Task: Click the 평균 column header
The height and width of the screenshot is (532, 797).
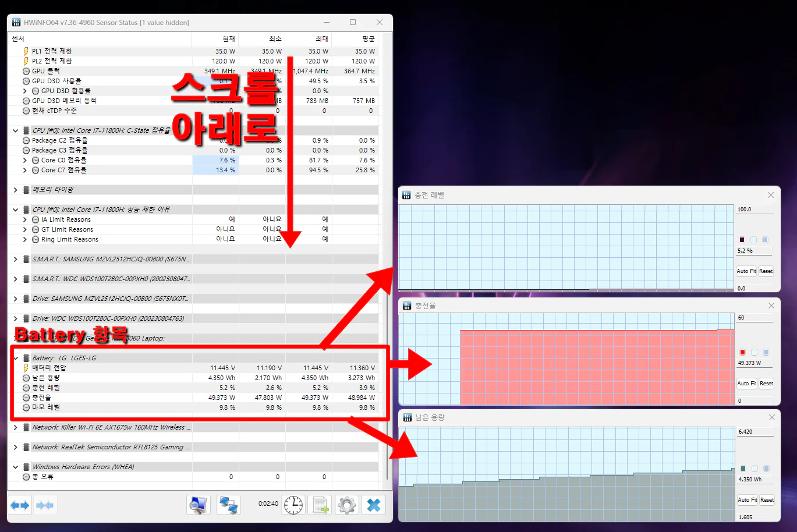Action: coord(355,39)
